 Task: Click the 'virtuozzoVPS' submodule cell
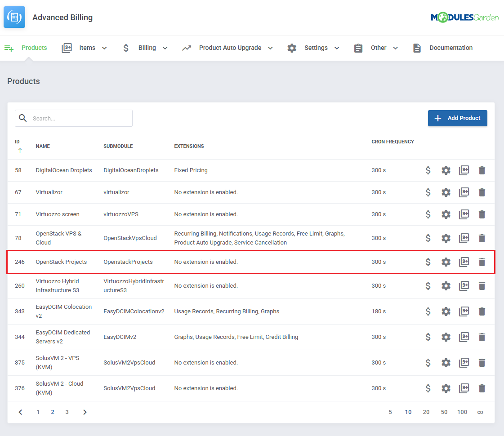point(121,214)
